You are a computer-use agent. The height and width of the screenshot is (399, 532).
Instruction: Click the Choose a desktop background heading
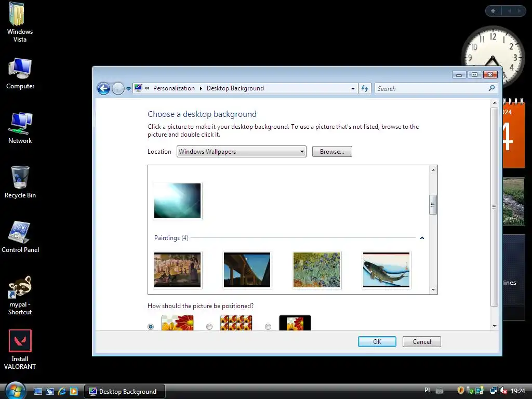click(202, 114)
